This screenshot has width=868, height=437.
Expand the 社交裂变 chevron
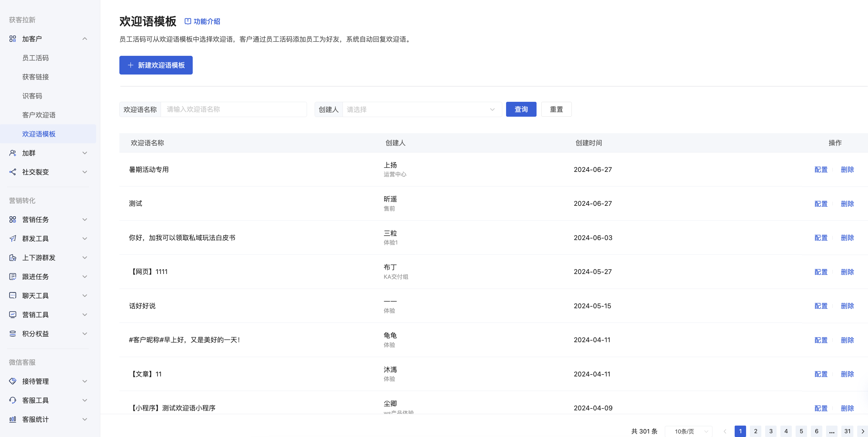pos(84,172)
